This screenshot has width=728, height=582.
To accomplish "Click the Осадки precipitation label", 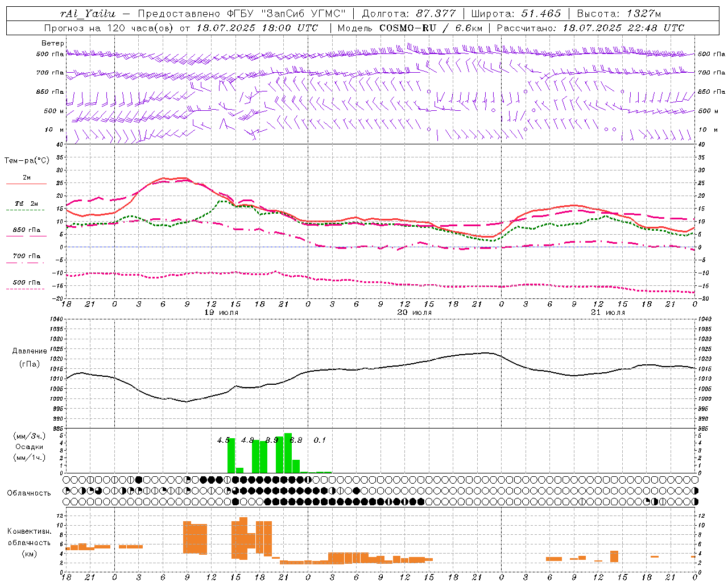I will (x=30, y=447).
